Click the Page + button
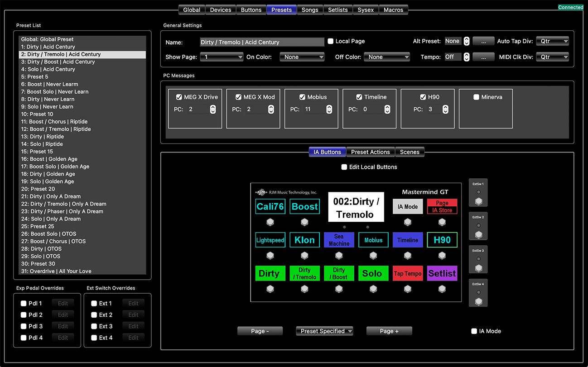 pos(389,331)
